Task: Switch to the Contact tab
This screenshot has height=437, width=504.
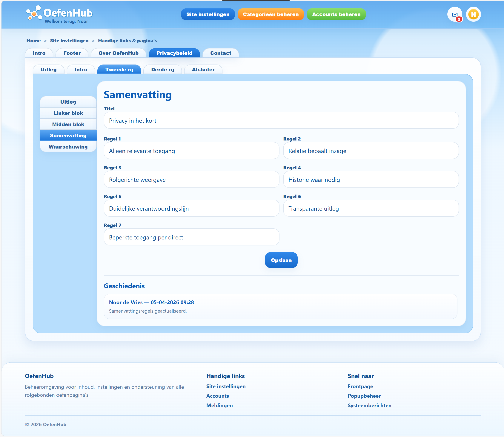Action: (221, 53)
